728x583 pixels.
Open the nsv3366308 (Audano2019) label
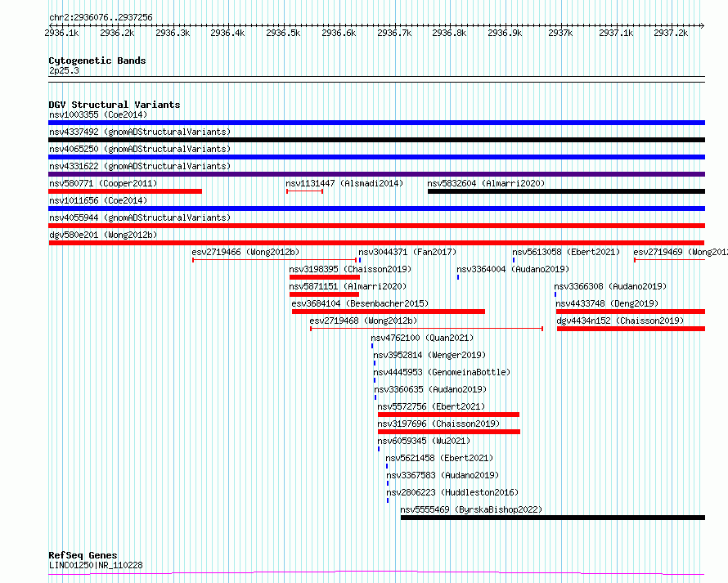610,286
